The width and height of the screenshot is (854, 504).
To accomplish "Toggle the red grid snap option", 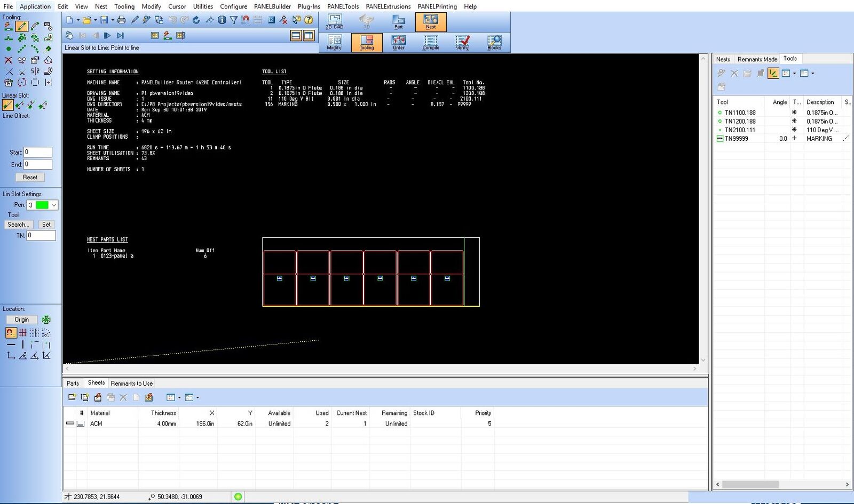I will (22, 333).
